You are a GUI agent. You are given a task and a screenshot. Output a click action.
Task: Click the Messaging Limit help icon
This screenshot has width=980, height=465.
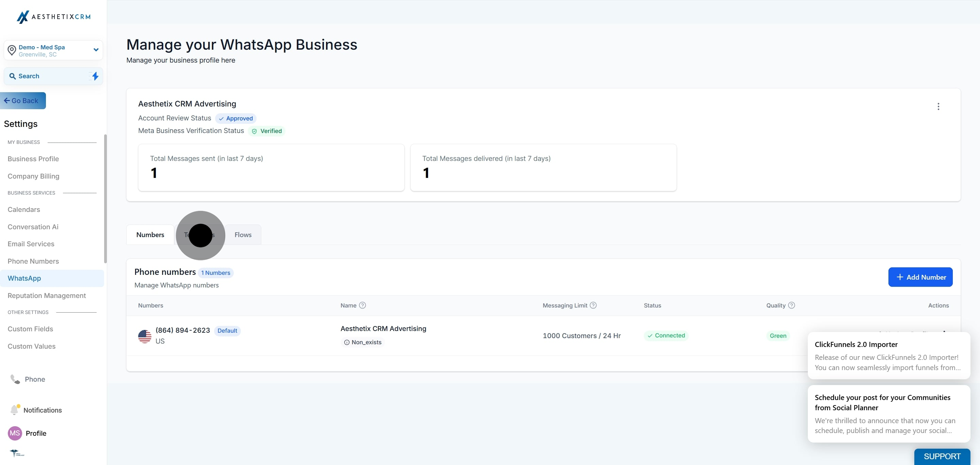coord(593,305)
